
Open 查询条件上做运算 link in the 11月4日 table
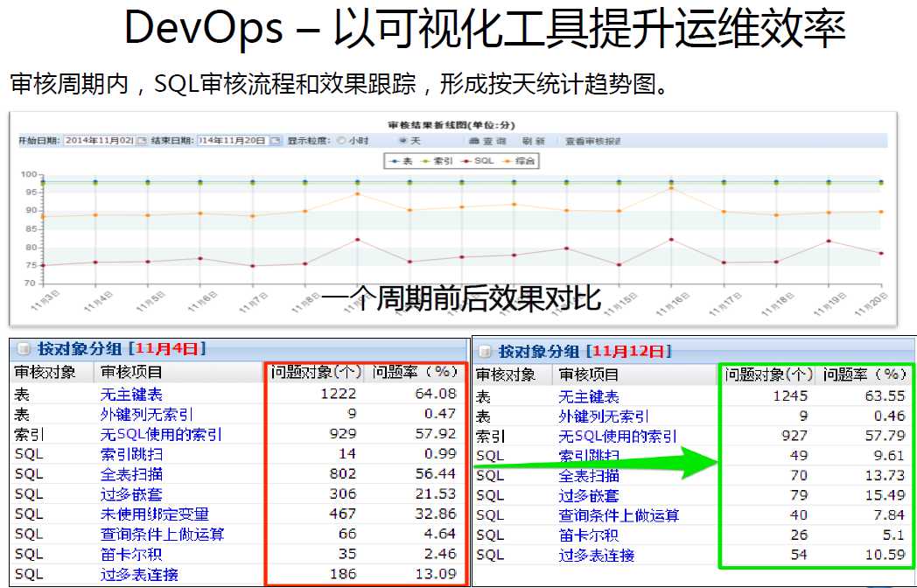[162, 534]
